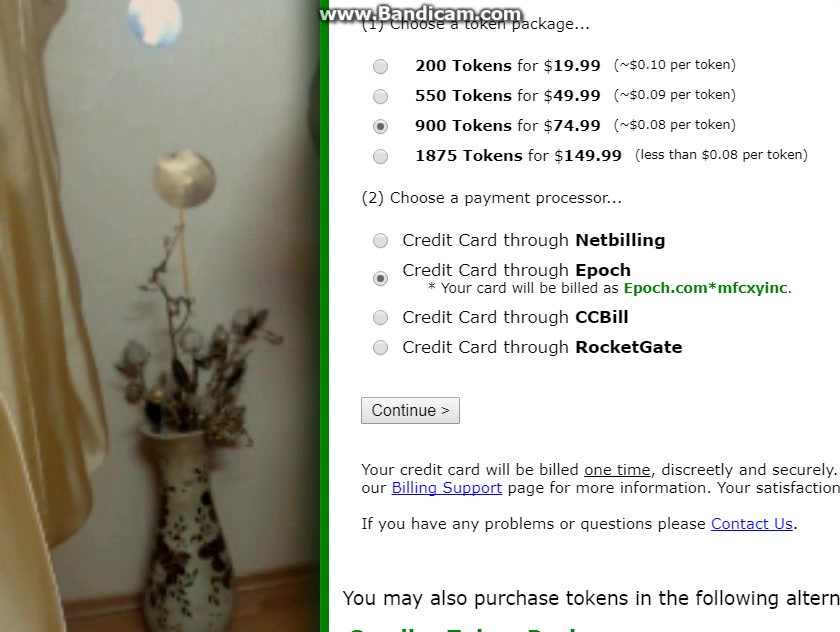The height and width of the screenshot is (632, 840).
Task: Pick Credit Card through RocketGate radio button
Action: tap(380, 348)
